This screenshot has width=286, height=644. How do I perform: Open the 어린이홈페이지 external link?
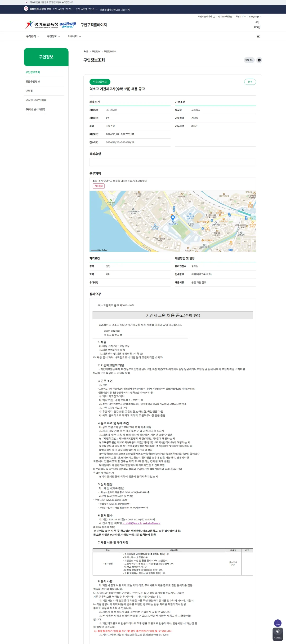coord(207,17)
